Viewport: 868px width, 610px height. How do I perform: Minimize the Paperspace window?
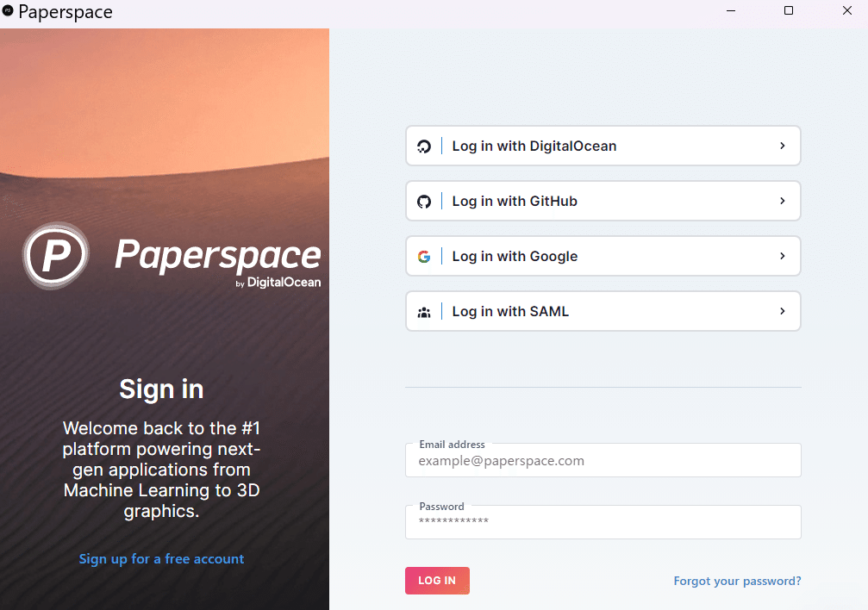[731, 10]
